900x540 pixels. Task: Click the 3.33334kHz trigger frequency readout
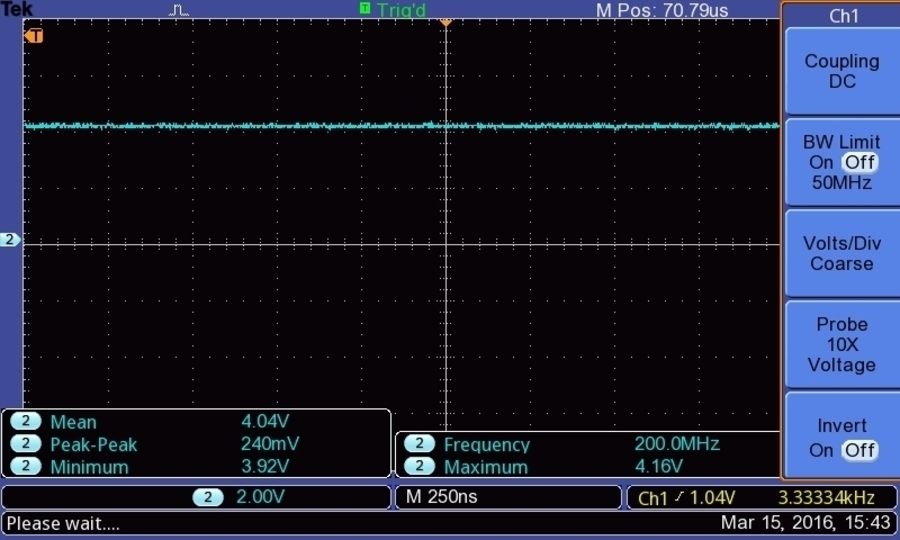(826, 498)
